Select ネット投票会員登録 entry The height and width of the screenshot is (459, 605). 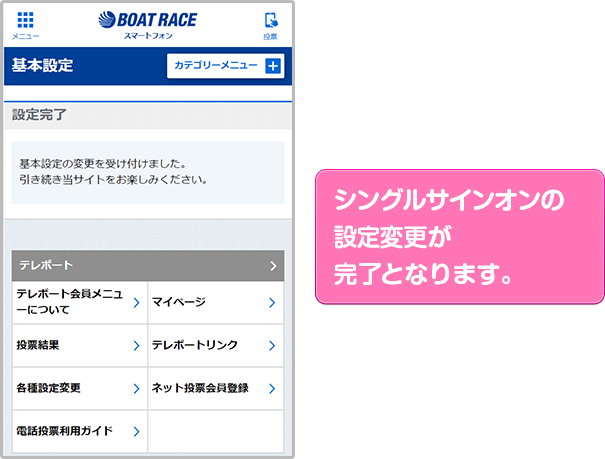pyautogui.click(x=200, y=388)
